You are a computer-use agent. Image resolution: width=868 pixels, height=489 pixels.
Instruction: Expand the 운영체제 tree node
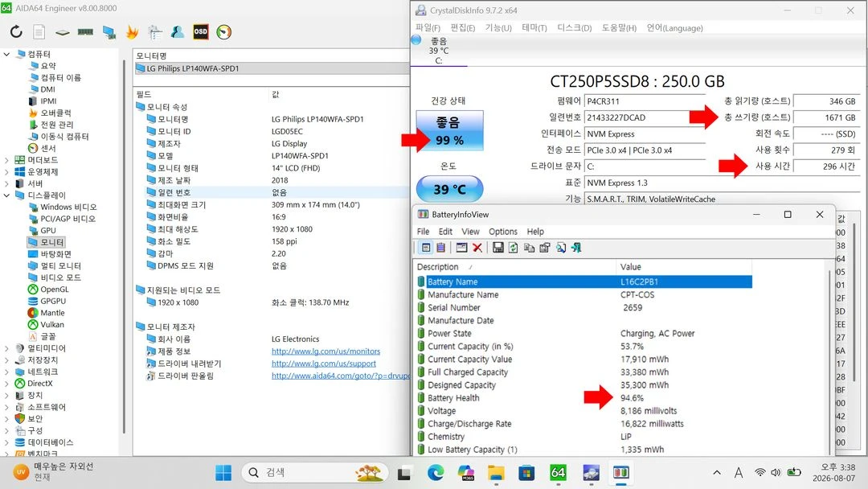tap(6, 171)
